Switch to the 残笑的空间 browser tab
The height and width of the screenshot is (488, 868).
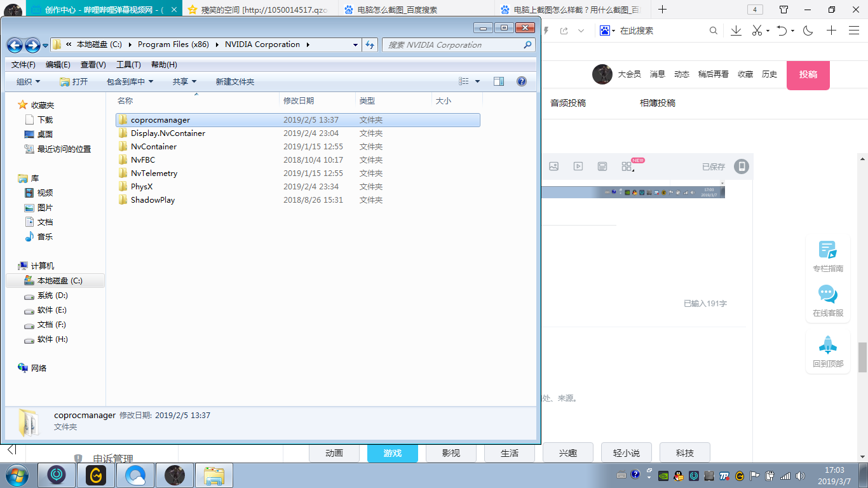[x=261, y=10]
